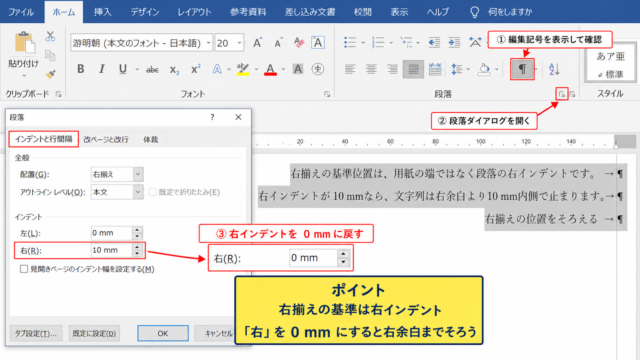640x360 pixels.
Task: Open ファイル tab
Action: (x=21, y=12)
